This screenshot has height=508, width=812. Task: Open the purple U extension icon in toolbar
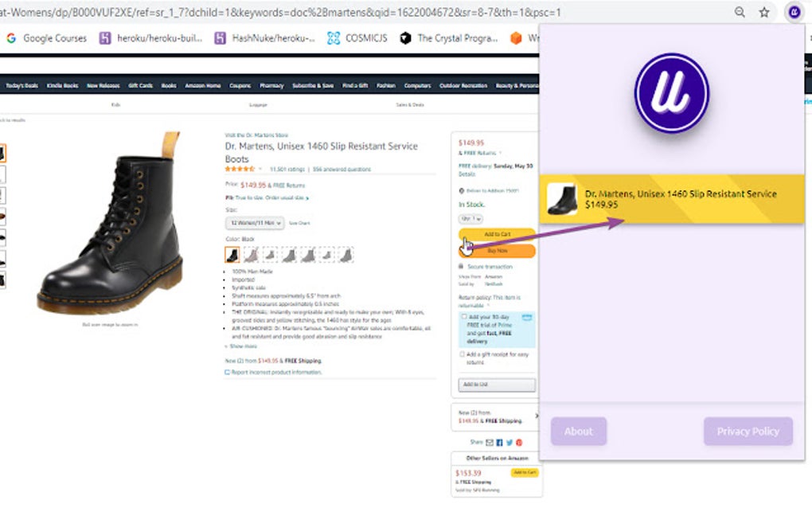click(x=794, y=12)
